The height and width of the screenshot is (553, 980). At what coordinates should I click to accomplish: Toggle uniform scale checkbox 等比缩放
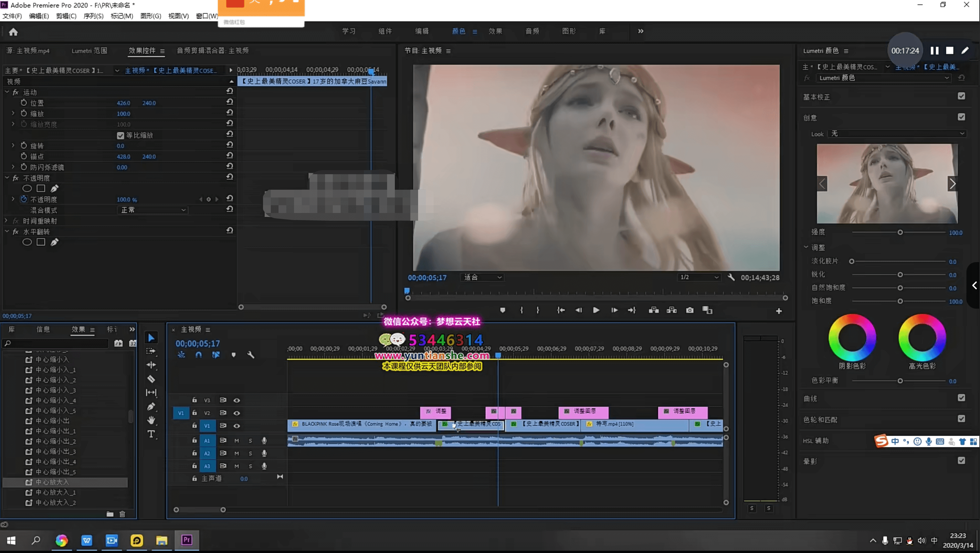121,135
